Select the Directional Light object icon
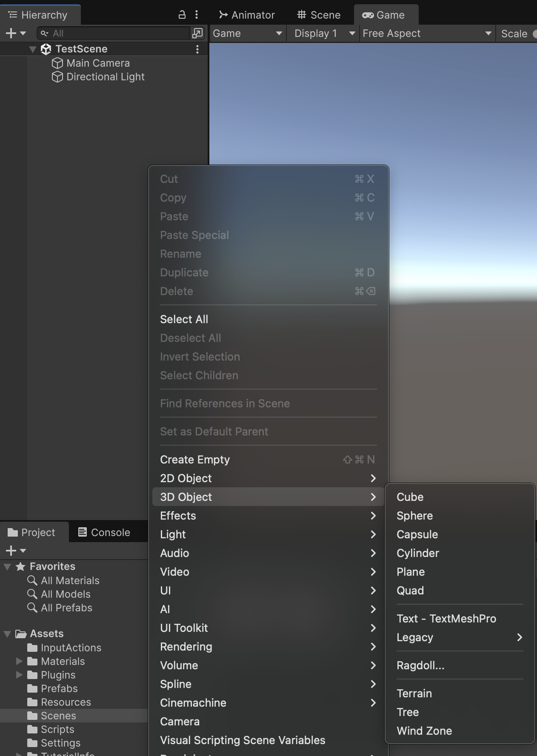The image size is (537, 756). [x=57, y=77]
